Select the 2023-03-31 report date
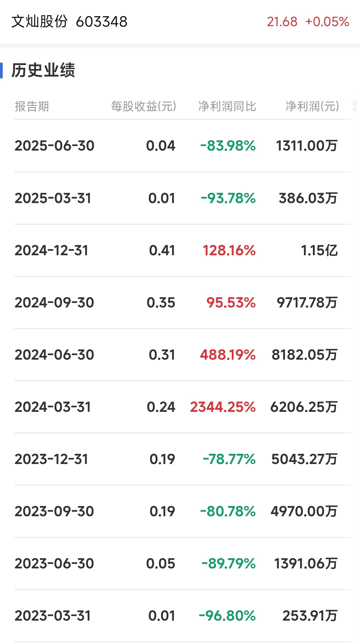 53,616
